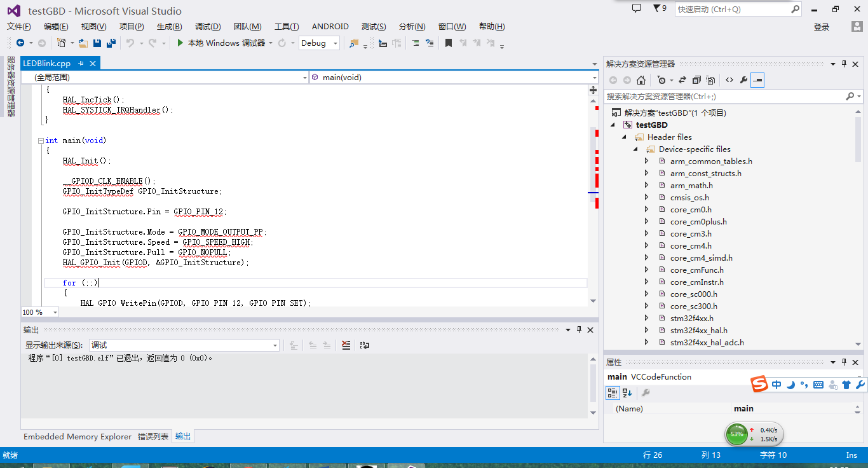Viewport: 868px width, 468px height.
Task: Click the find in files icon
Action: (x=354, y=43)
